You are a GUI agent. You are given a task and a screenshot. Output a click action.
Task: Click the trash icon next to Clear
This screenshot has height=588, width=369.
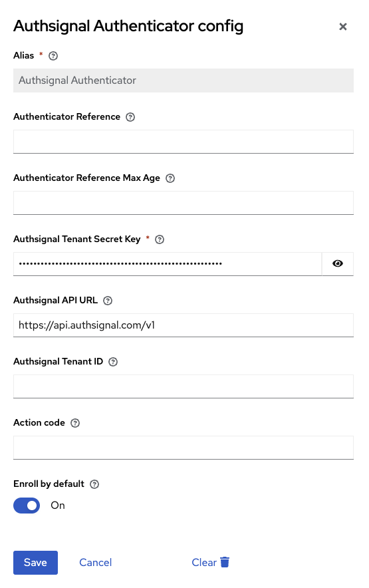[x=225, y=562]
